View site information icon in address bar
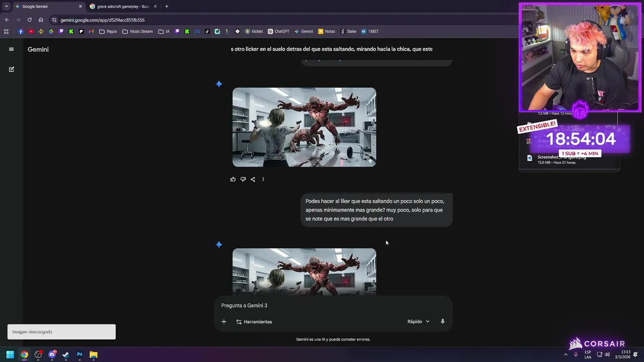This screenshot has height=362, width=644. (x=54, y=20)
